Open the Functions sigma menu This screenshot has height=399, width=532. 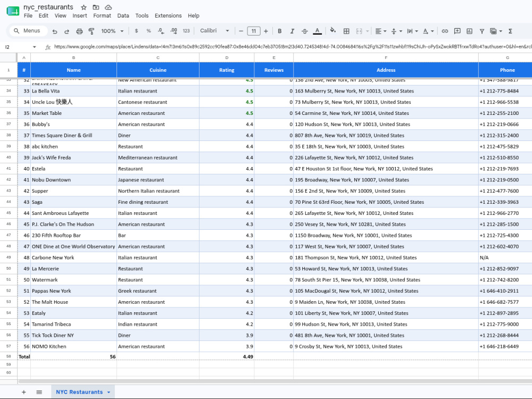[x=510, y=31]
